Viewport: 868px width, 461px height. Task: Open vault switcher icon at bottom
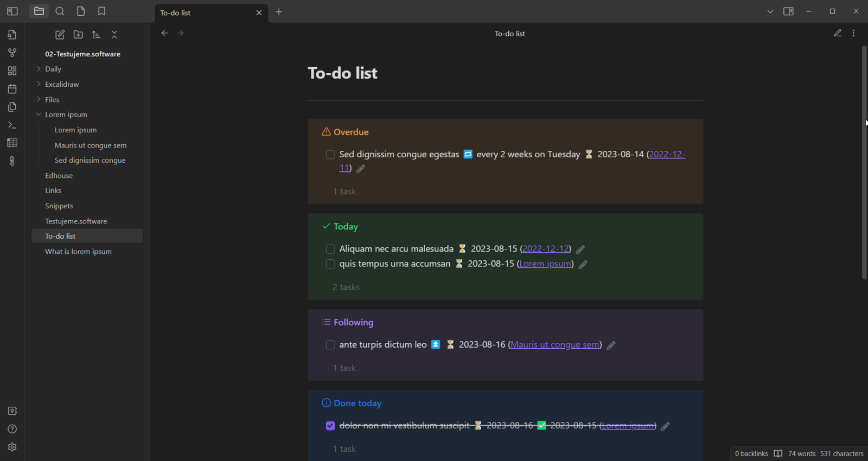pos(12,411)
